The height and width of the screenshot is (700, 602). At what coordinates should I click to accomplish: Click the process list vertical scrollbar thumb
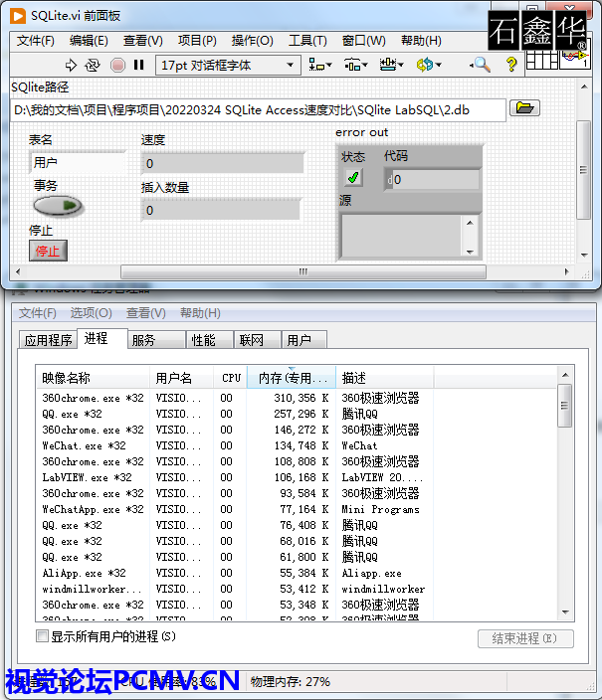point(565,406)
